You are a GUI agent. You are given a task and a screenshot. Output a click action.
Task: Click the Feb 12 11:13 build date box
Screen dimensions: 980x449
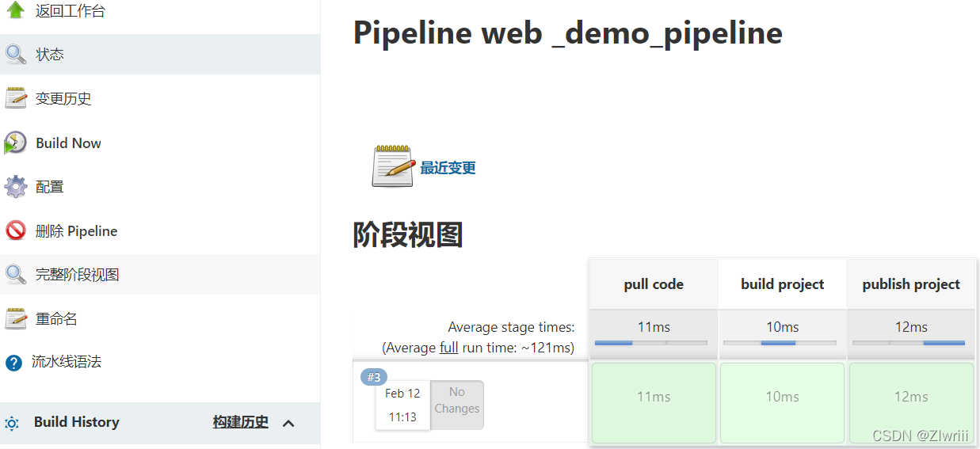402,405
